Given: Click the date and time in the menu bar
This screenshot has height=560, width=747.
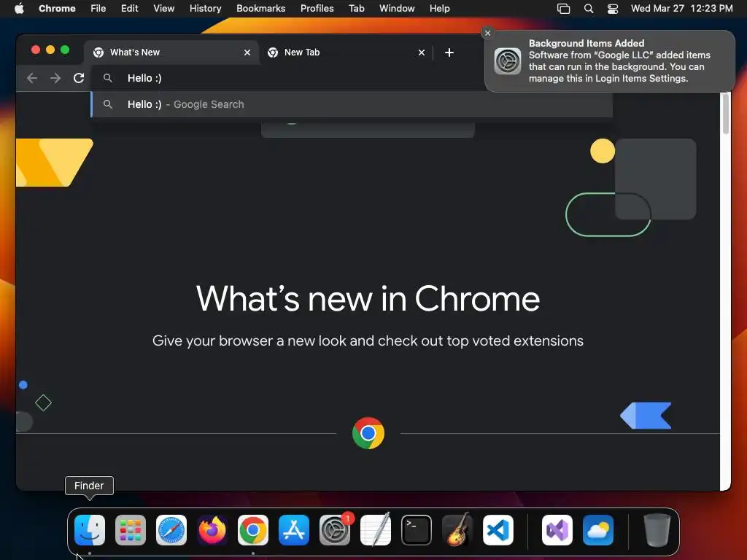Looking at the screenshot, I should (x=681, y=9).
